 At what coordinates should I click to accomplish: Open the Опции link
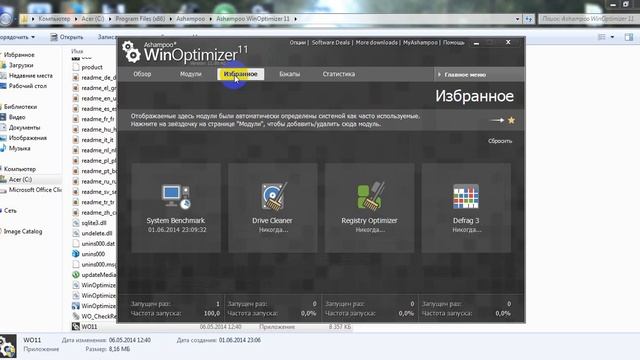(298, 42)
